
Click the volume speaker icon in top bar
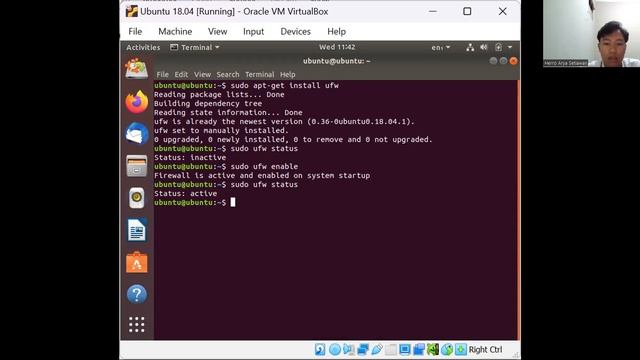pyautogui.click(x=484, y=47)
